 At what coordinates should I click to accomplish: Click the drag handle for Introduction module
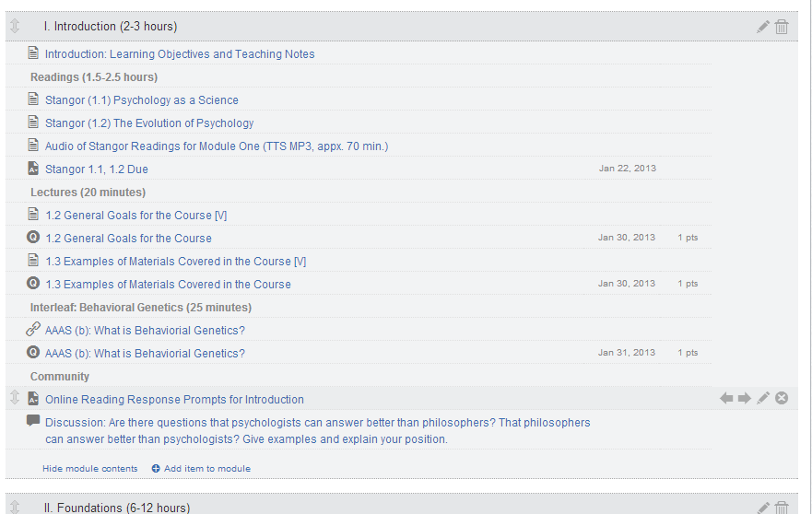[x=15, y=27]
